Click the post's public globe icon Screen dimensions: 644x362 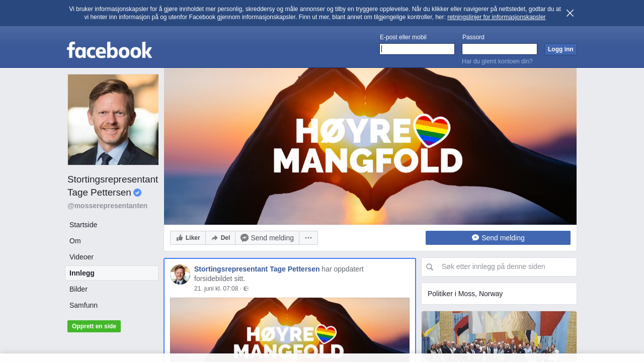[246, 289]
